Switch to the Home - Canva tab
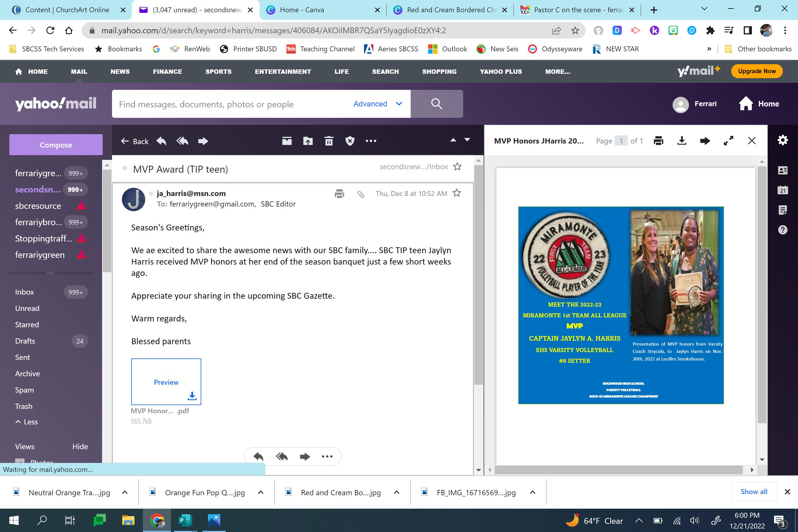 [x=302, y=10]
